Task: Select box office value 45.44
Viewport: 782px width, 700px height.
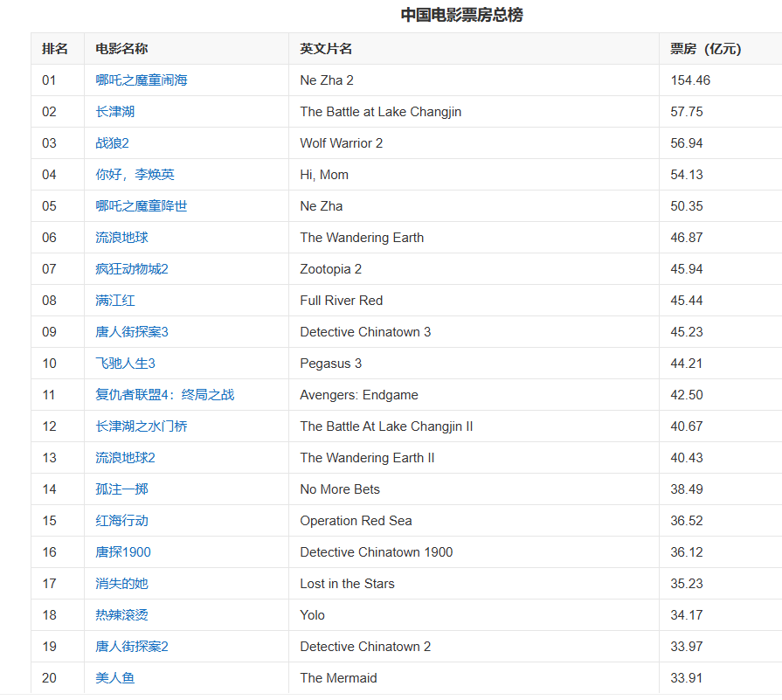Action: point(686,301)
